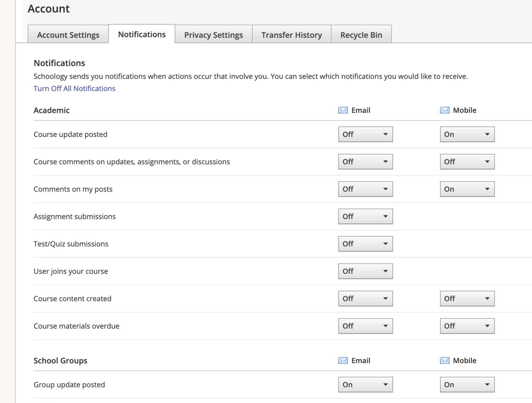Open Email dropdown for Group update posted
The image size is (532, 403).
(x=365, y=385)
